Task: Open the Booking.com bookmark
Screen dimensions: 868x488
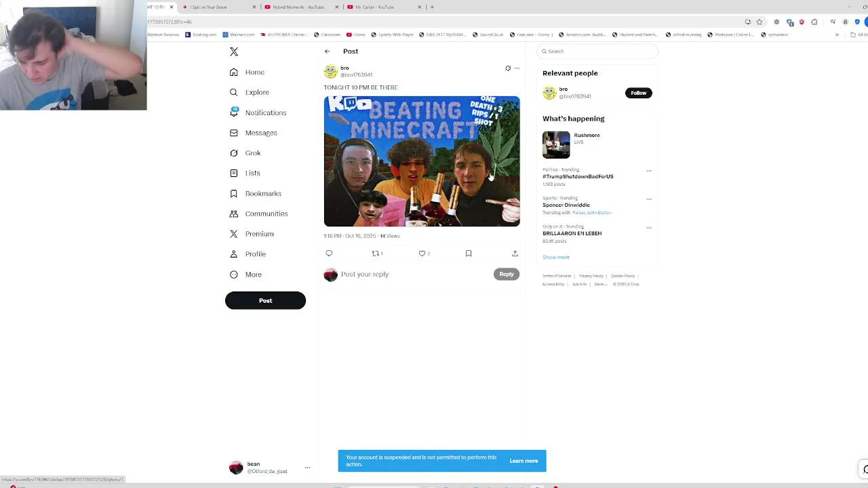Action: (201, 35)
